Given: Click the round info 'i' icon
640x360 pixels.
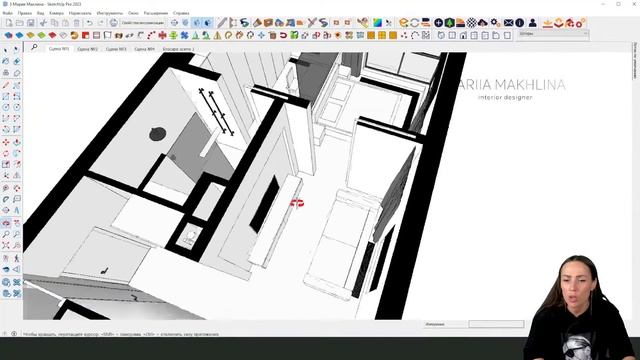Looking at the screenshot, I should click(520, 23).
